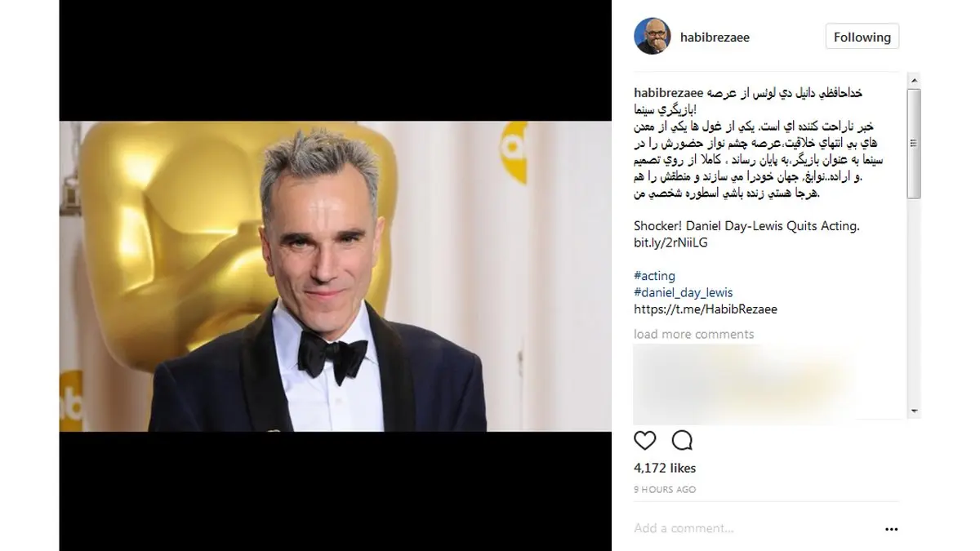Open the bit.ly/2rNiiLG link
980x551 pixels.
coord(670,242)
